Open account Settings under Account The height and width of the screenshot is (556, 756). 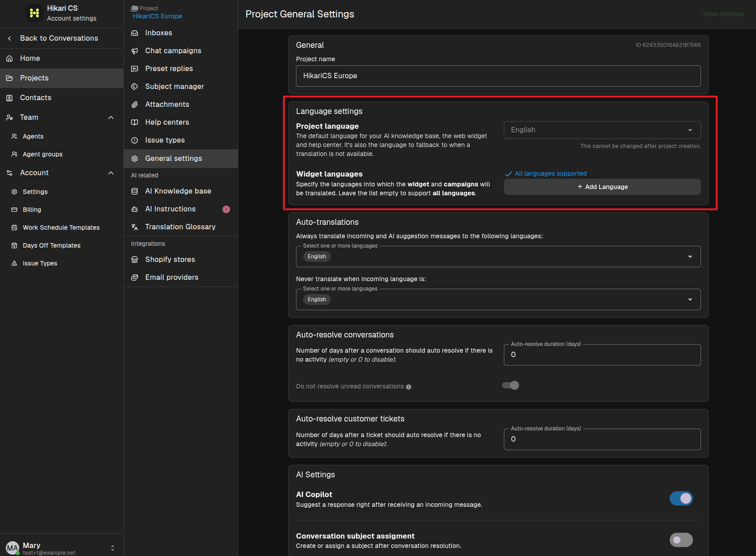pyautogui.click(x=62, y=192)
